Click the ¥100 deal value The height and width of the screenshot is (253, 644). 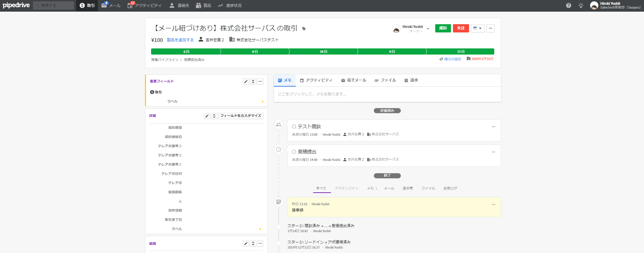point(157,40)
